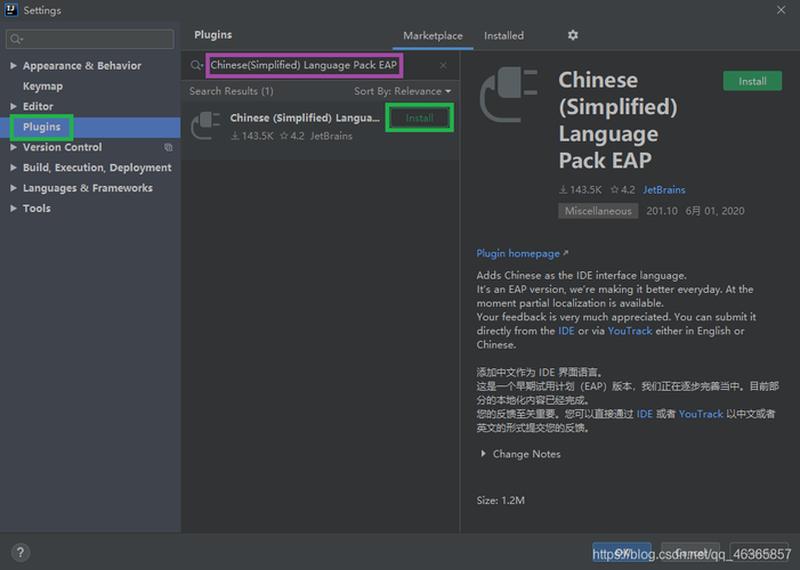Click the magnifier in the plugin search field
The height and width of the screenshot is (570, 800).
(196, 65)
